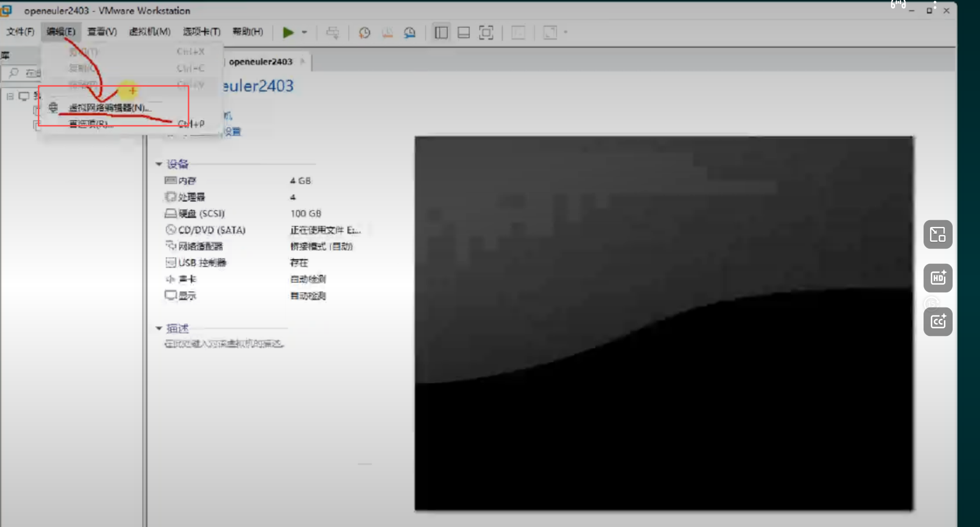Click the 硬盘 (SCSI) hard disk icon
This screenshot has width=980, height=527.
pyautogui.click(x=171, y=213)
